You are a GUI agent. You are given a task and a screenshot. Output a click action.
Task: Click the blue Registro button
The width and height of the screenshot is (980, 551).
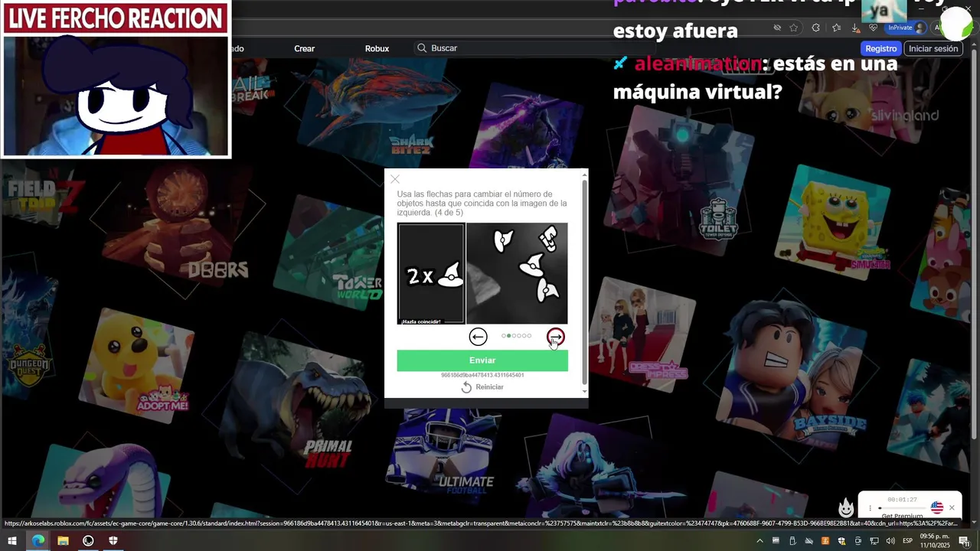tap(880, 48)
